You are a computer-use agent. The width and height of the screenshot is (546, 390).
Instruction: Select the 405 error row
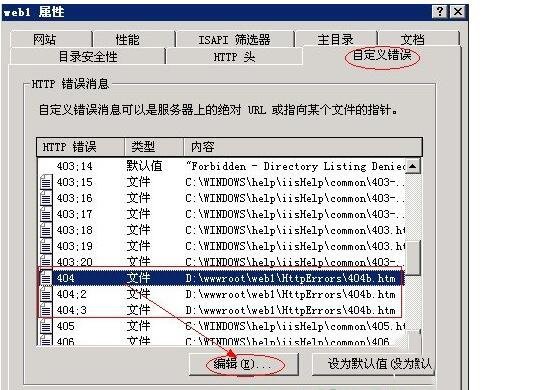221,326
